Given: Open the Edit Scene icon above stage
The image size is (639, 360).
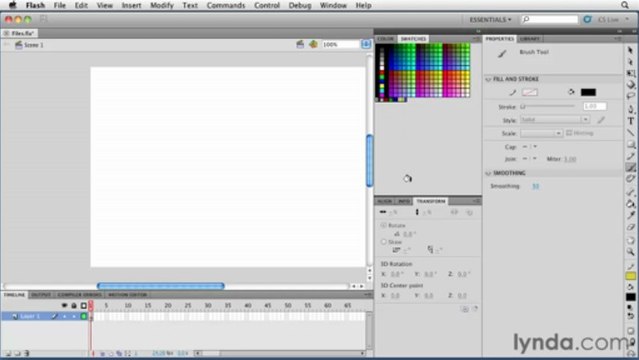Looking at the screenshot, I should [300, 44].
